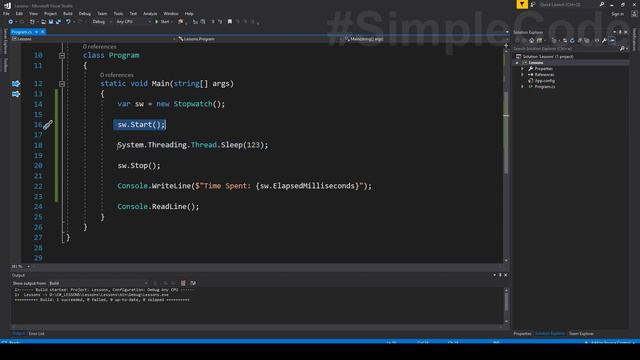This screenshot has width=640, height=360.
Task: Switch to the Error List tab
Action: click(x=36, y=333)
